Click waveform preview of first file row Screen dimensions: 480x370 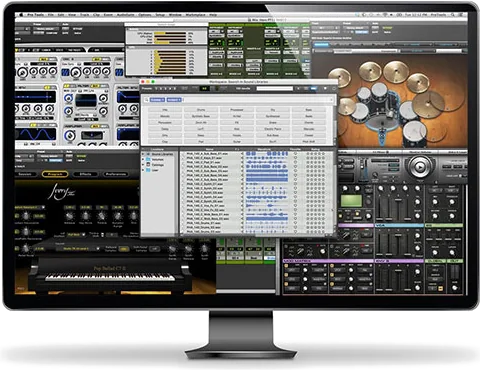[x=267, y=154]
